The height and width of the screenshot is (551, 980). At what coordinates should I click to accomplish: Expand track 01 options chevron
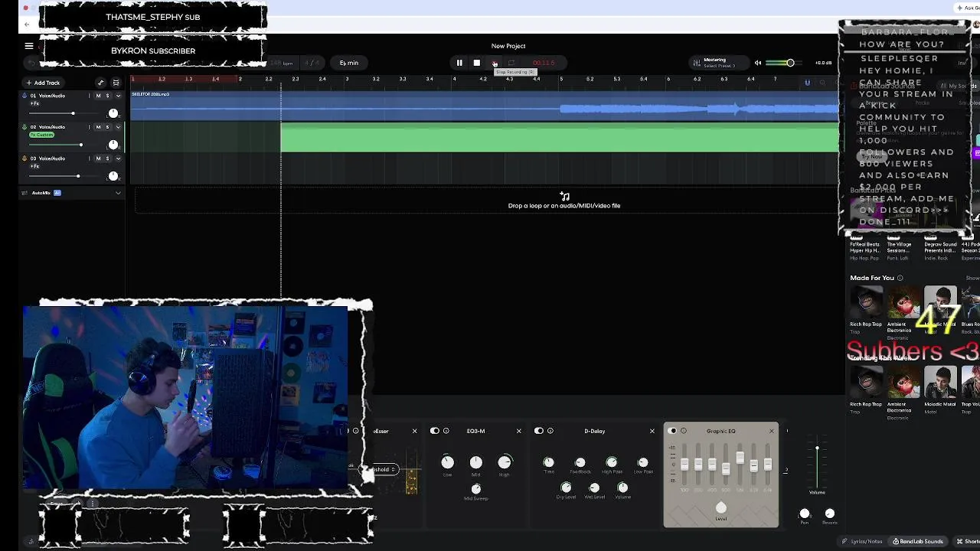118,96
